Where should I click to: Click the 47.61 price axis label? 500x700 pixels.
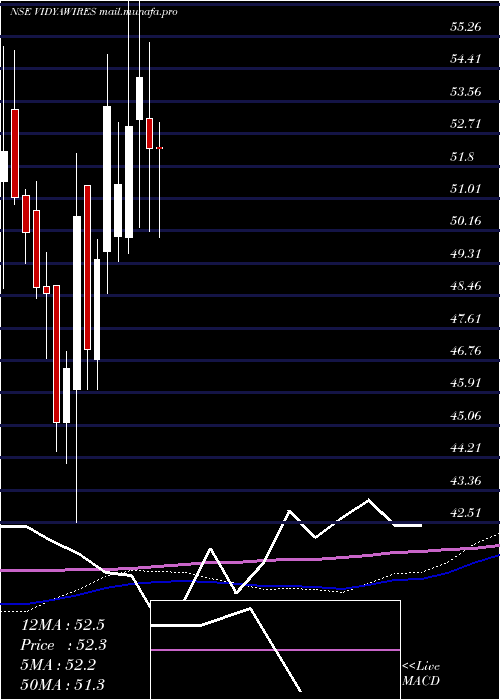[465, 319]
